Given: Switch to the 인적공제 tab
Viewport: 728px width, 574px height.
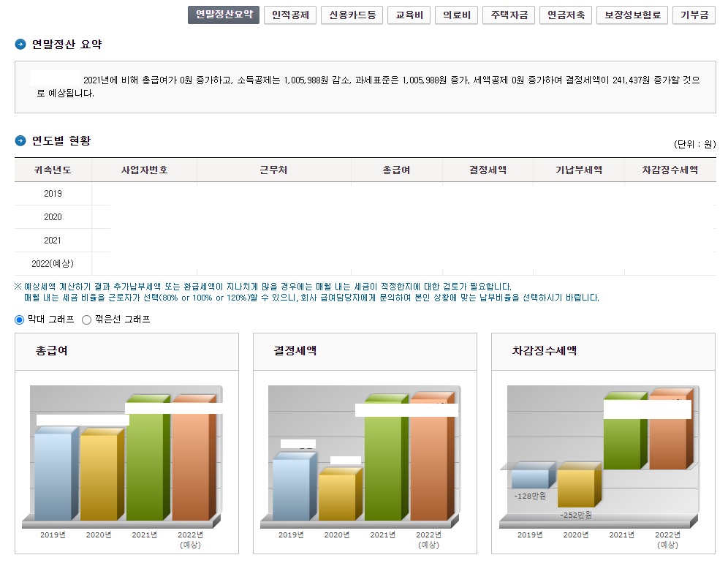Looking at the screenshot, I should click(290, 15).
